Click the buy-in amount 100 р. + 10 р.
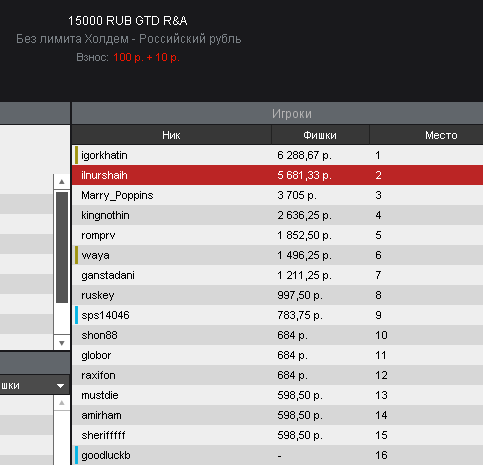Viewport: 483px width, 465px height. coord(146,57)
